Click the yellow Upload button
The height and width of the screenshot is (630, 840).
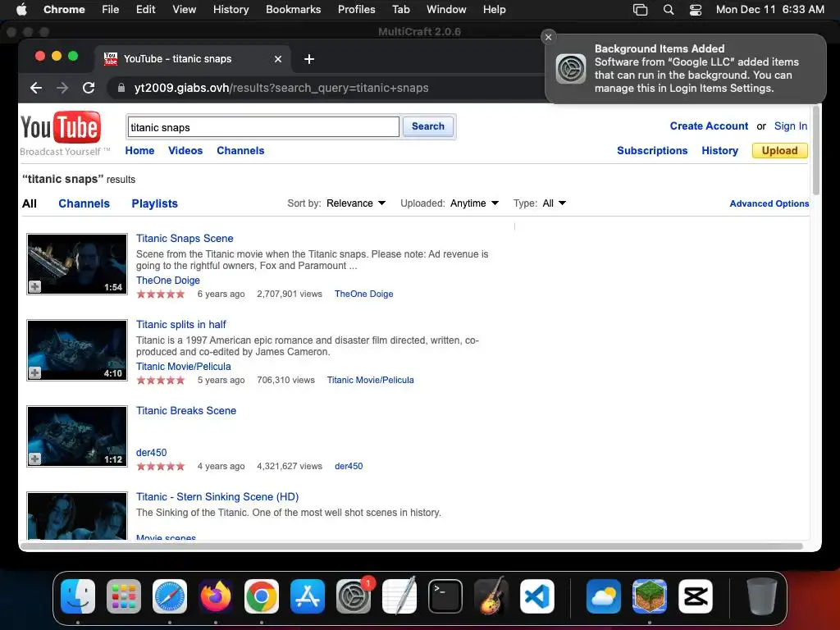779,151
